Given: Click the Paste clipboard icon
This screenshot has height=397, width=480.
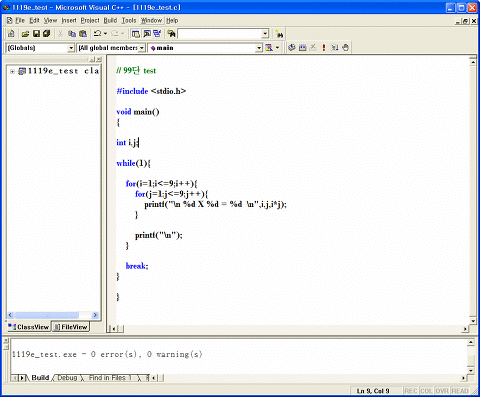Looking at the screenshot, I should point(83,34).
